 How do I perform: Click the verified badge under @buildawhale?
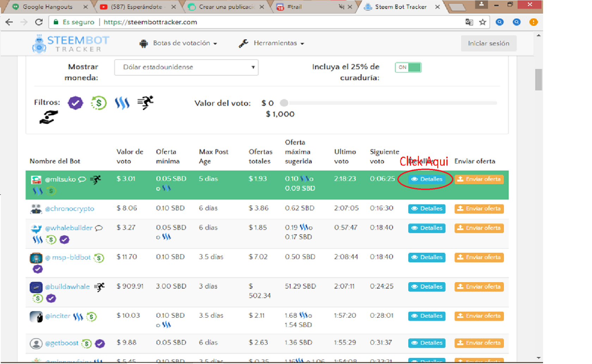point(51,299)
